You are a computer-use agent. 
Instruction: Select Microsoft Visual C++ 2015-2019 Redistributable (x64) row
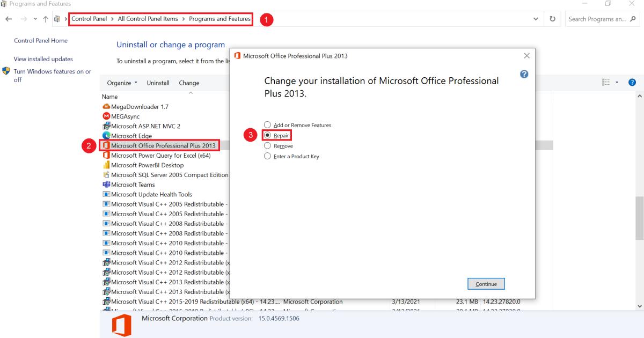point(327,302)
